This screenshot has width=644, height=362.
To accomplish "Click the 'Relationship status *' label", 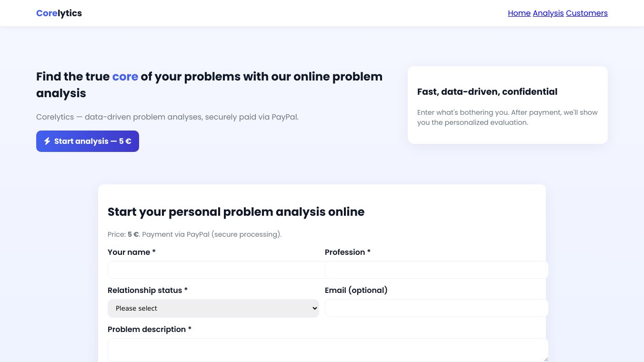I will tap(147, 290).
